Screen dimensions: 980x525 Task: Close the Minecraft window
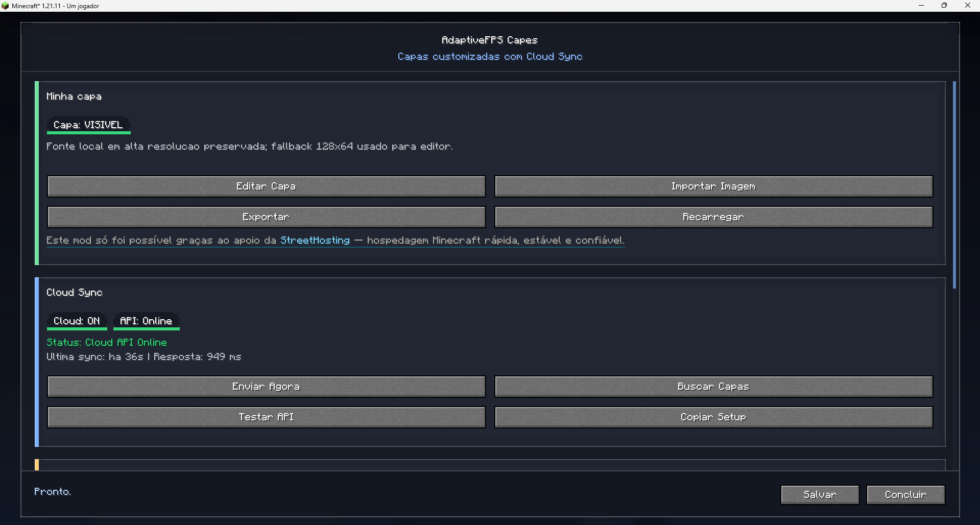point(968,6)
